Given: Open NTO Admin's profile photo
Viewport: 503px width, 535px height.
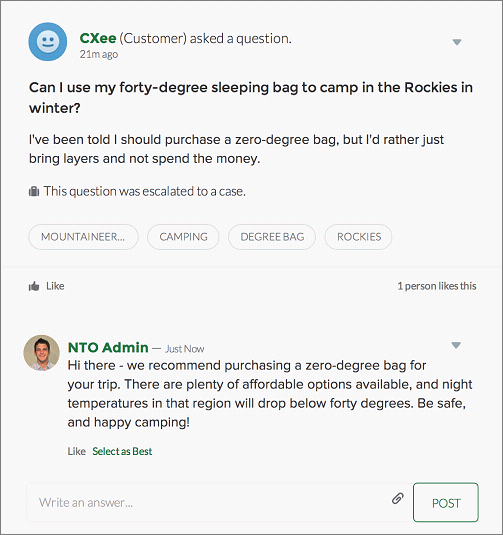Looking at the screenshot, I should click(42, 353).
